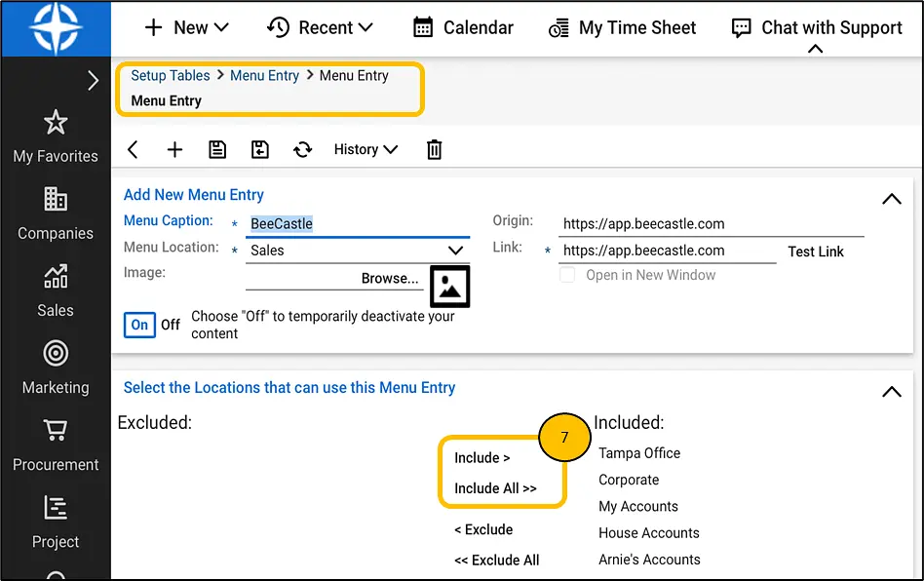Image resolution: width=924 pixels, height=581 pixels.
Task: Open the Calendar
Action: [x=463, y=27]
